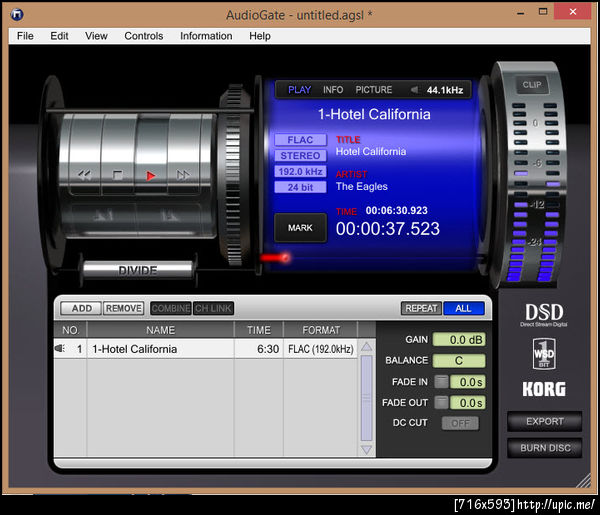
Task: Click the red playhead position marker
Action: tap(284, 258)
